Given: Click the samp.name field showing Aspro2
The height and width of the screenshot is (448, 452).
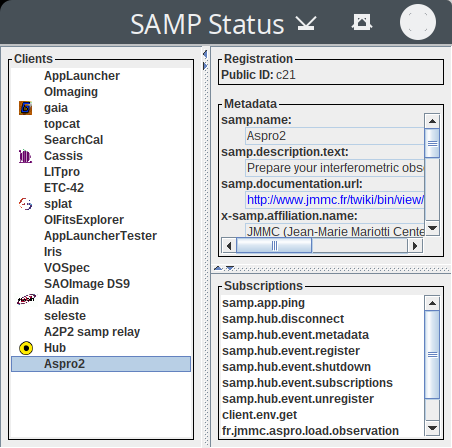Looking at the screenshot, I should pos(335,136).
